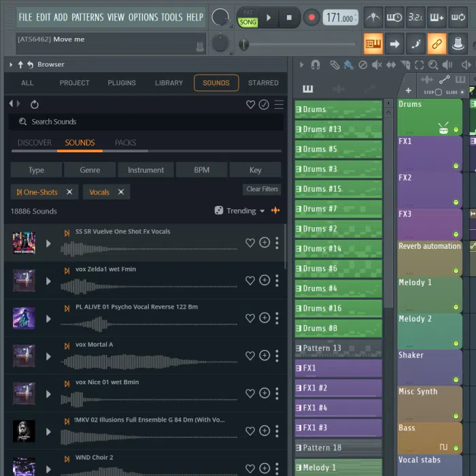Favorite the !MKV 02 Illusions Full Ensemble sound
Screen dimensions: 476x476
pyautogui.click(x=250, y=430)
